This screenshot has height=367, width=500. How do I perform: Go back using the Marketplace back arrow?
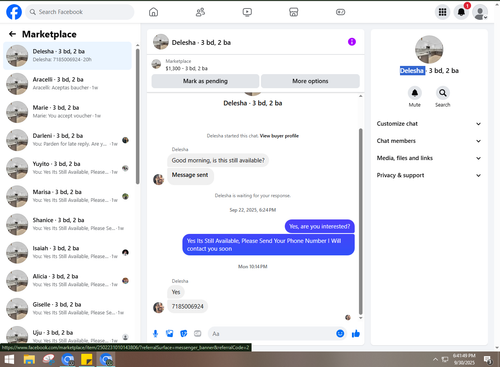point(12,34)
